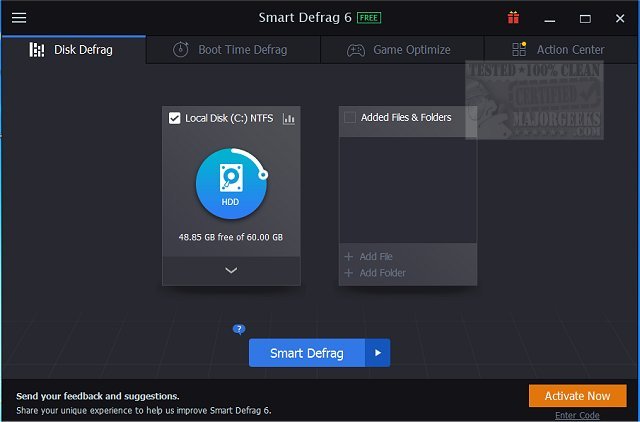Open the Enter Code link

[x=578, y=415]
